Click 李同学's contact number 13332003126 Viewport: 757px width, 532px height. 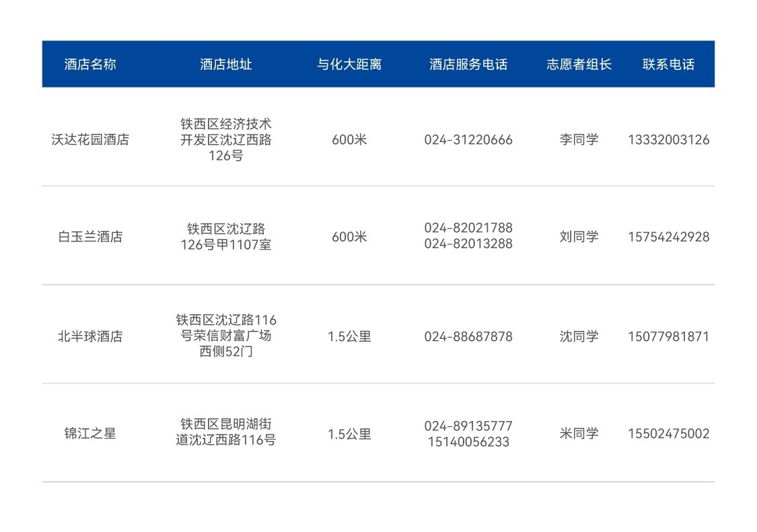pos(668,140)
